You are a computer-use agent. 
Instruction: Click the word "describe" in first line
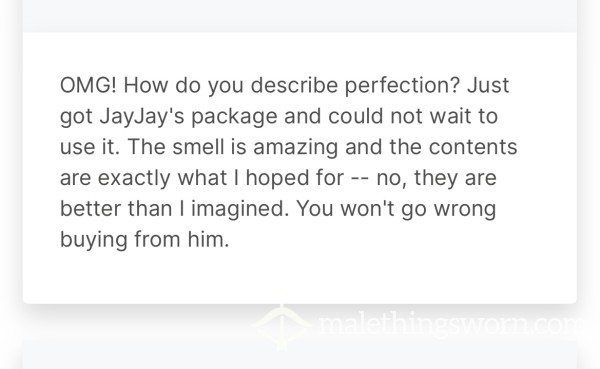294,85
